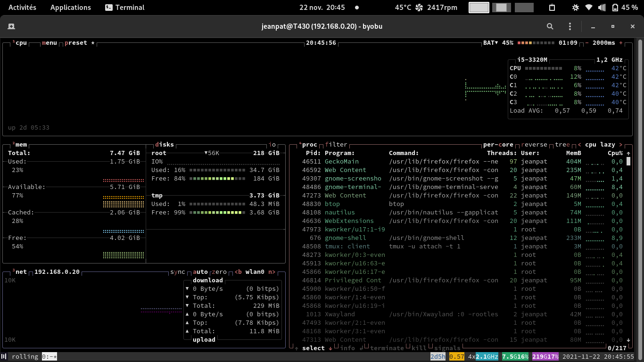The height and width of the screenshot is (362, 644).
Task: Toggle disk io mode
Action: pos(272,145)
